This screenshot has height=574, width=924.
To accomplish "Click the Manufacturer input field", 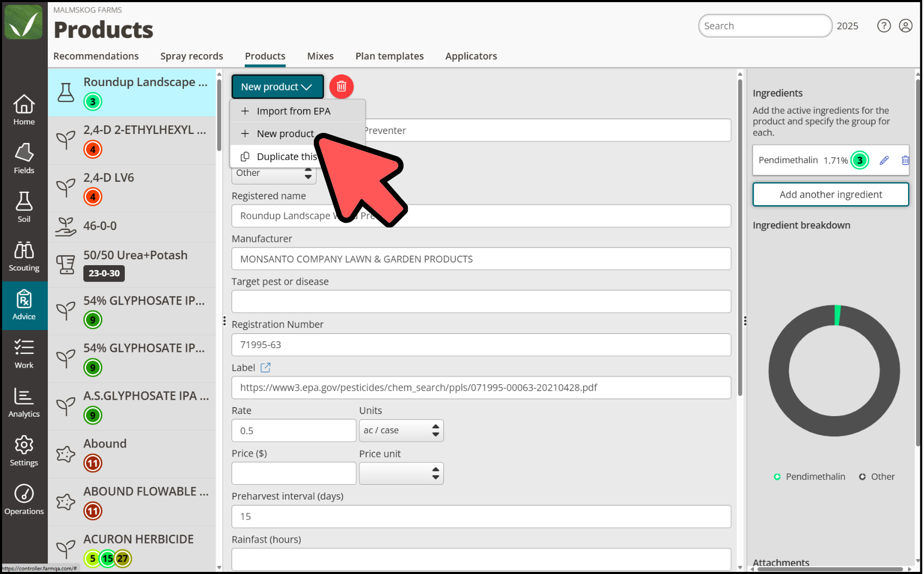I will (x=481, y=259).
